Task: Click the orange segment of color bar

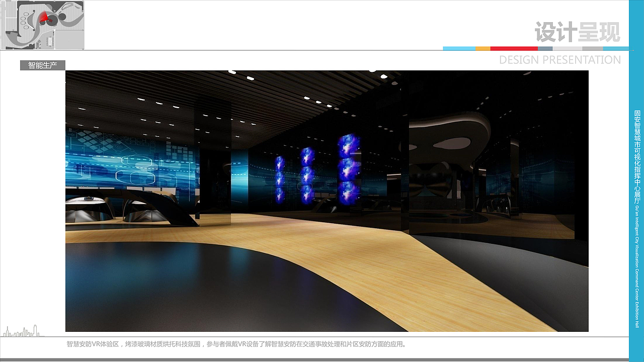Action: [x=483, y=48]
